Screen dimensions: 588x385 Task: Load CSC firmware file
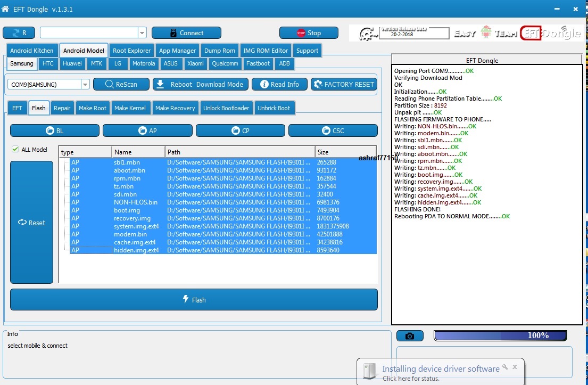coord(333,130)
